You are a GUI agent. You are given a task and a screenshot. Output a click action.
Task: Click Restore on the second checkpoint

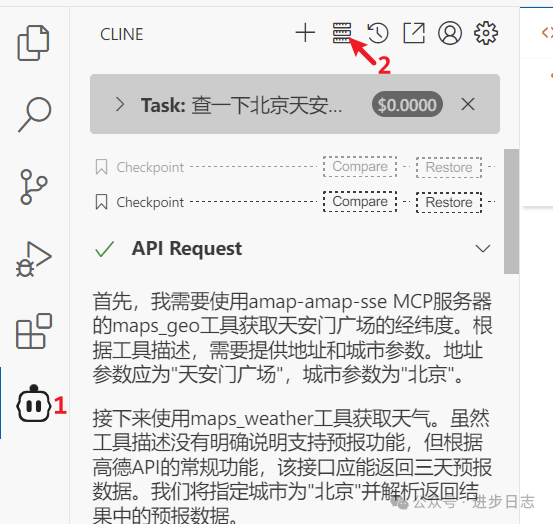coord(449,202)
